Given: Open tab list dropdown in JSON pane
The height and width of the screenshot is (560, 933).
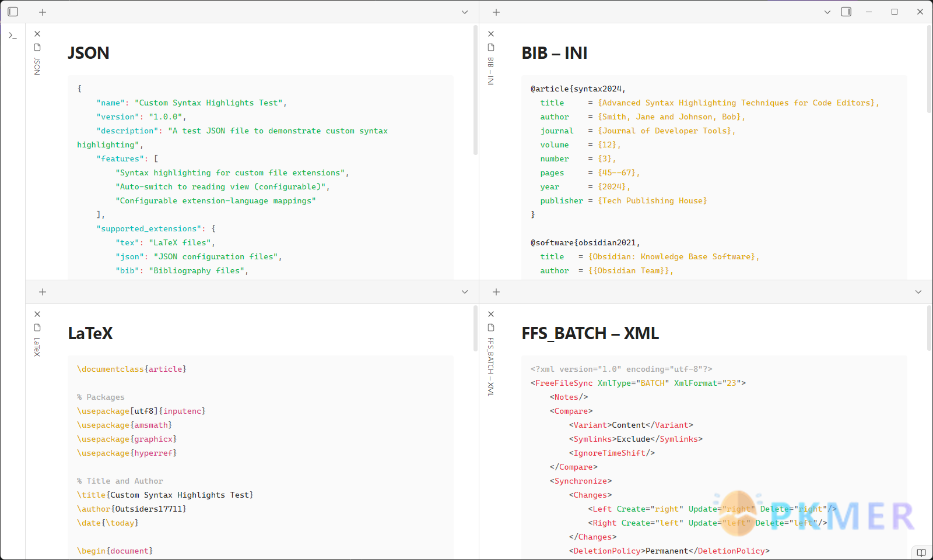Looking at the screenshot, I should 465,12.
